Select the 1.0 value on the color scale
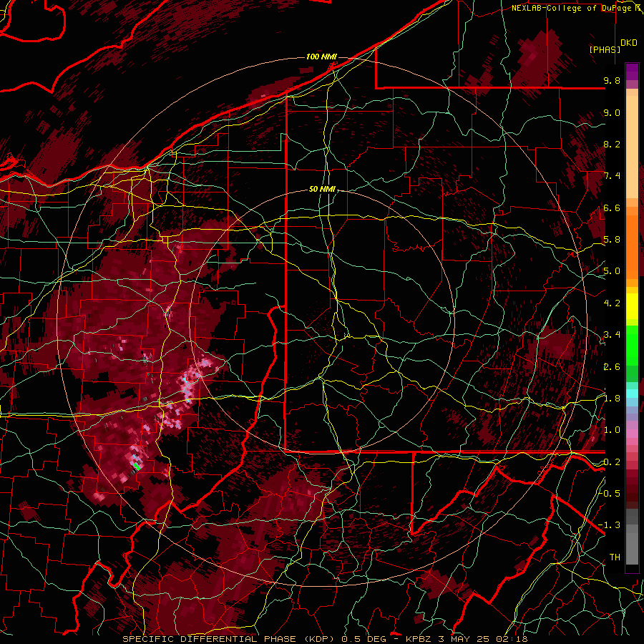The image size is (644, 644). point(612,430)
